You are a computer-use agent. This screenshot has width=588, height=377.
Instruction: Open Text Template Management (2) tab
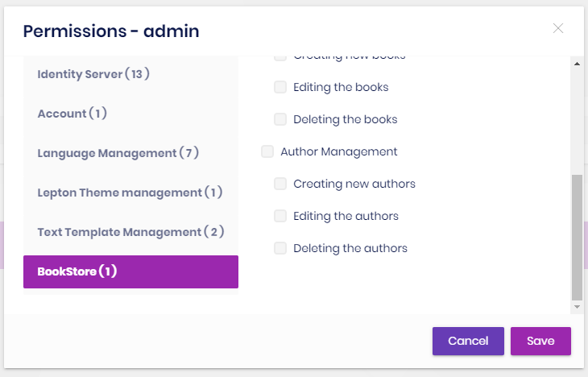pos(130,232)
